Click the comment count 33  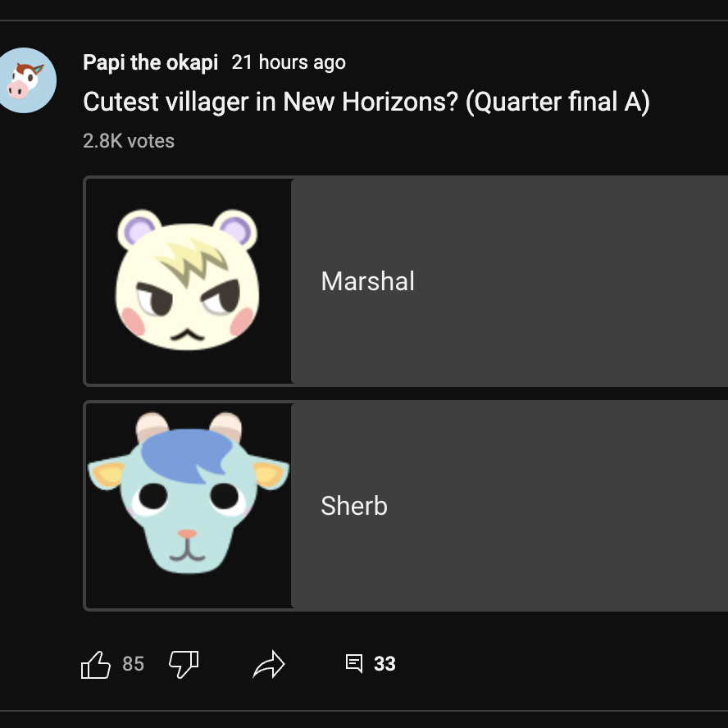pyautogui.click(x=384, y=664)
